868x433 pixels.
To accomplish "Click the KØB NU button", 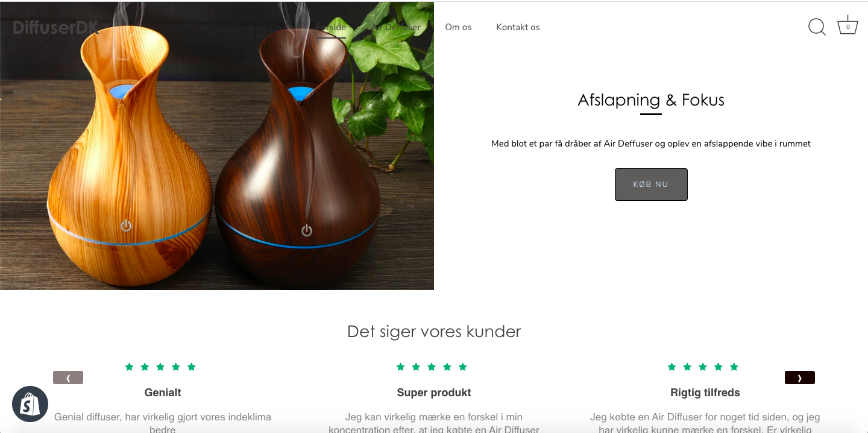I will 651,185.
